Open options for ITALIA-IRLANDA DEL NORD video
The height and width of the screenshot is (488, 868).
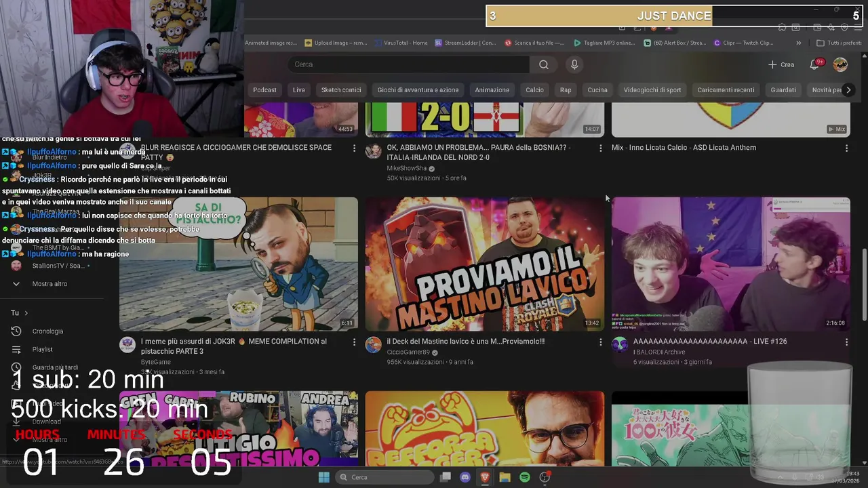599,148
